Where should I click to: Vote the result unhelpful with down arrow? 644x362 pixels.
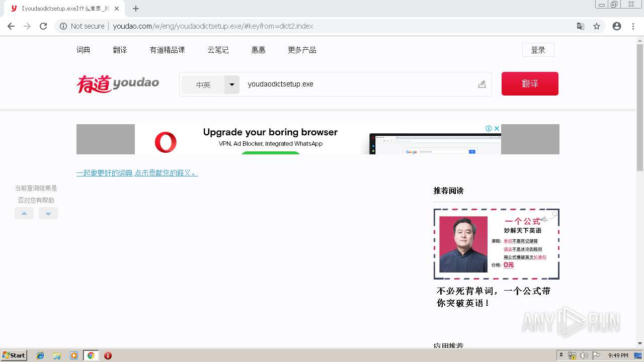click(48, 213)
